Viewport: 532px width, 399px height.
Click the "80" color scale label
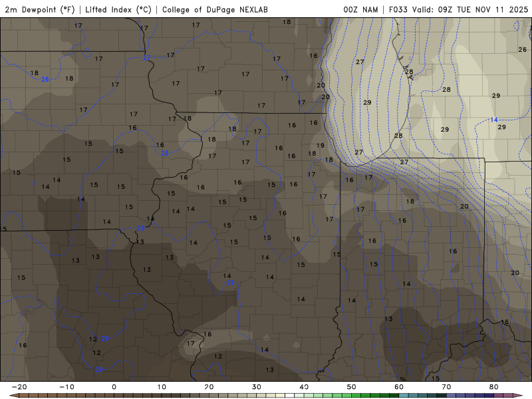point(494,387)
